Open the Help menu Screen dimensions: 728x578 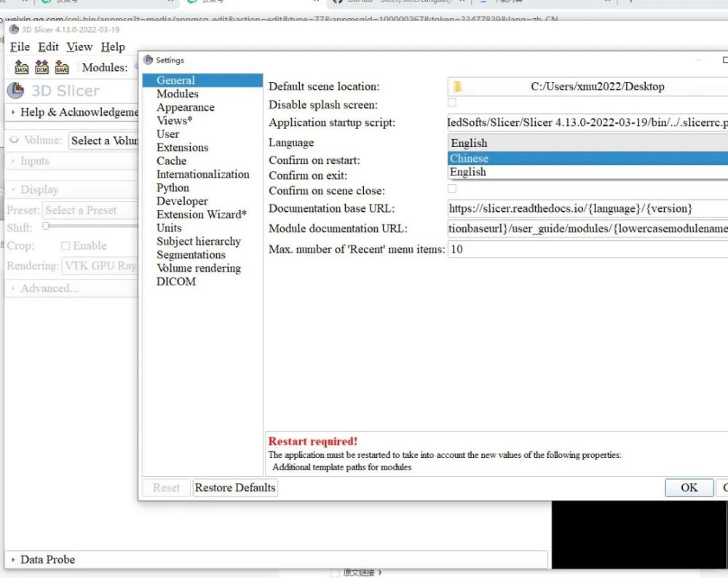(113, 47)
